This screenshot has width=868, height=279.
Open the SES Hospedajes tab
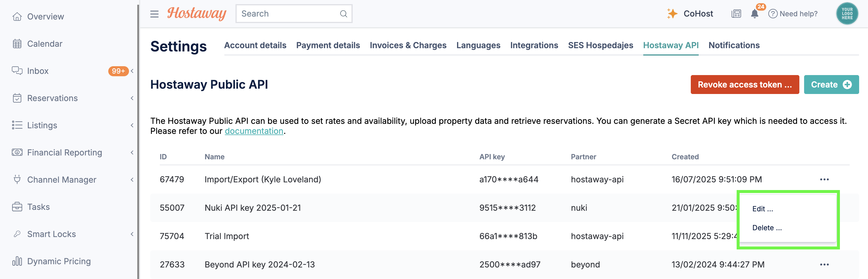[601, 45]
